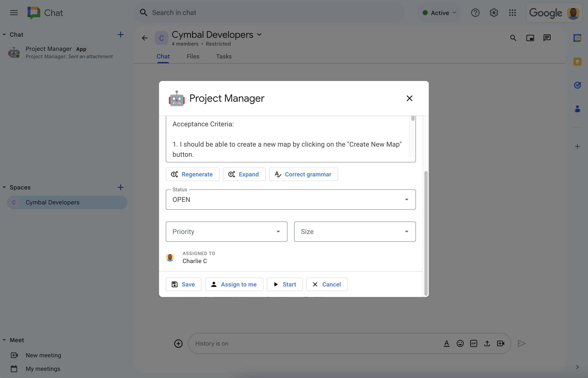Click the Regenerate icon button

click(174, 174)
